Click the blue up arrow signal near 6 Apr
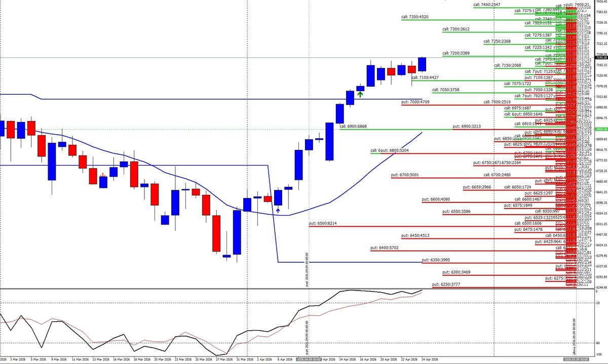Image resolution: width=608 pixels, height=364 pixels. 278,209
